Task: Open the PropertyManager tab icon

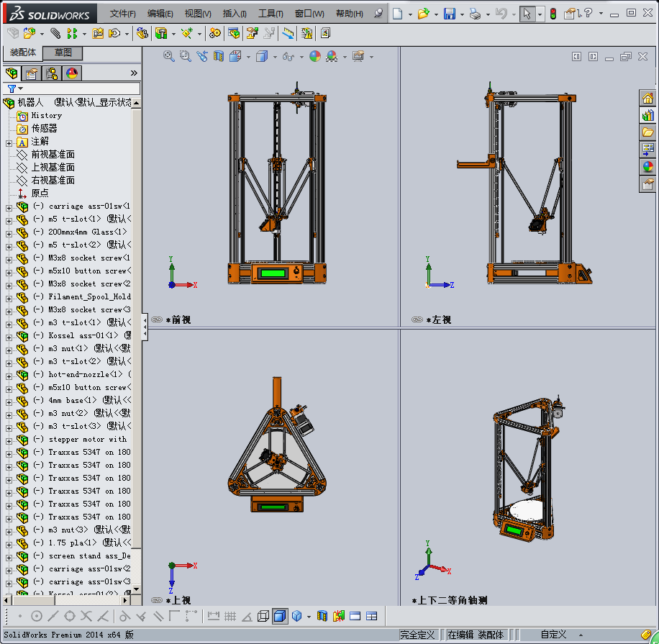Action: coord(32,73)
